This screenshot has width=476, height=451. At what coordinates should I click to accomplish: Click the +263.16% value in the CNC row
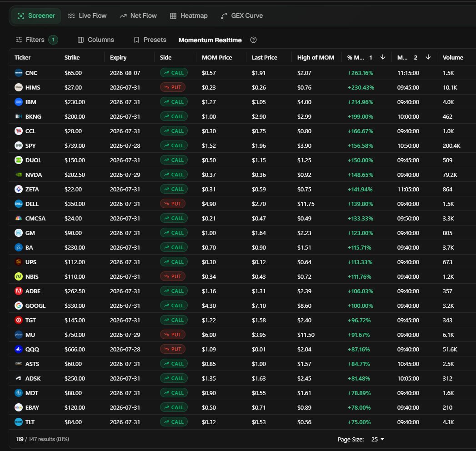(x=361, y=73)
